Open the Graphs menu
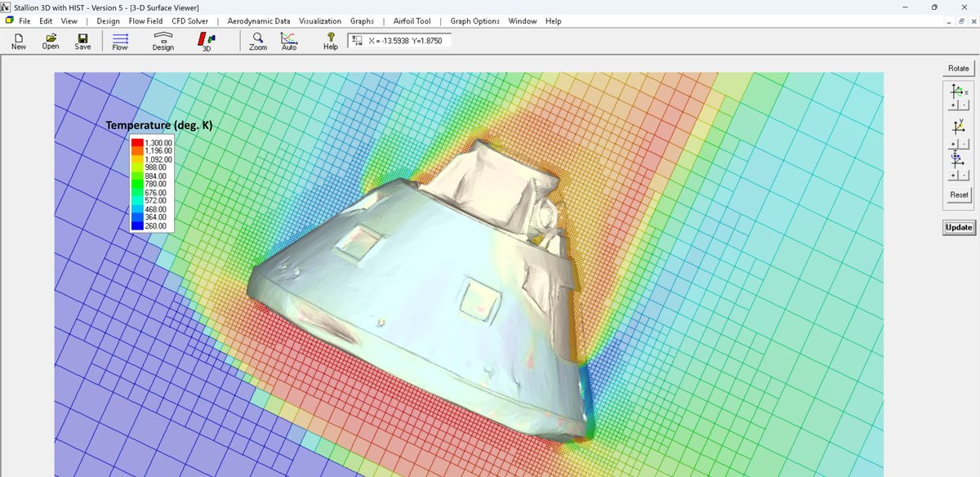 [362, 21]
